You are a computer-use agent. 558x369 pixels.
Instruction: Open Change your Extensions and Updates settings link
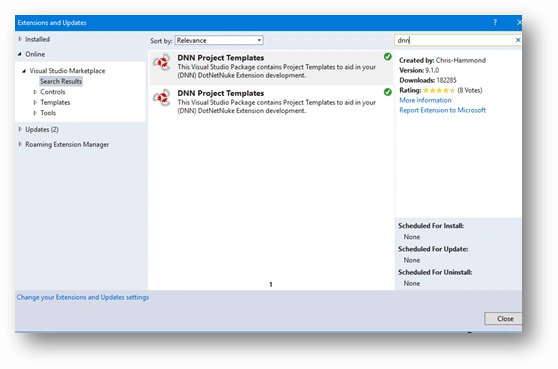click(83, 297)
